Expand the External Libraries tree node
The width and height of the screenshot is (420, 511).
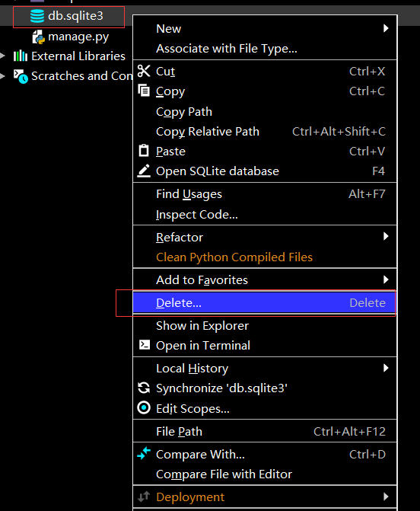(x=2, y=56)
